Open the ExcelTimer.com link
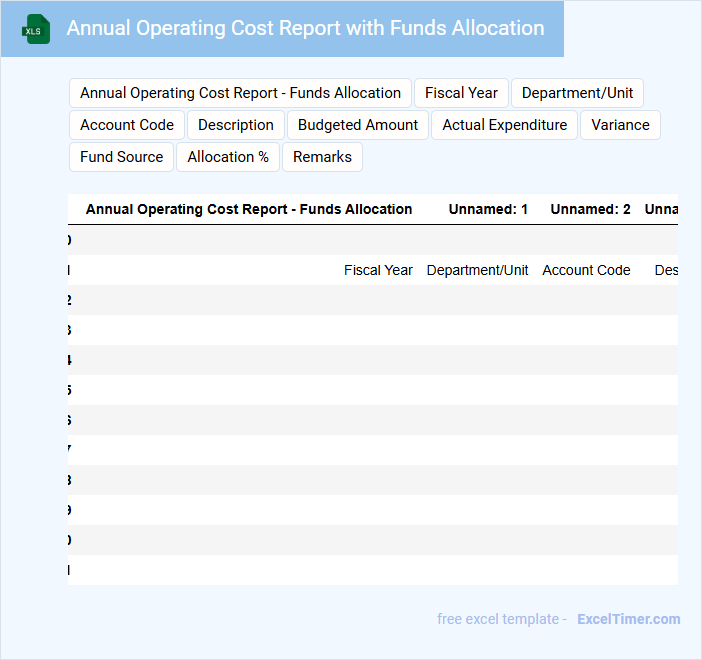 [x=628, y=619]
